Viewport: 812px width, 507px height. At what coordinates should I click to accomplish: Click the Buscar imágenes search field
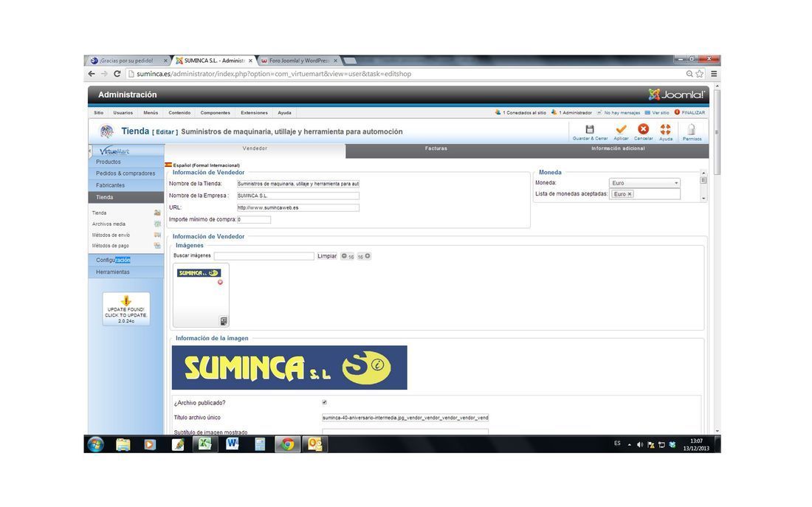click(264, 256)
